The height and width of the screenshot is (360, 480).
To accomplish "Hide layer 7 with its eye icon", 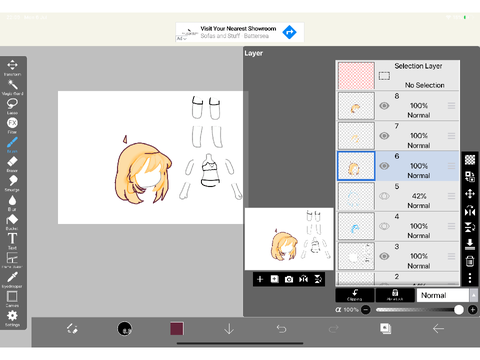I will pyautogui.click(x=384, y=136).
